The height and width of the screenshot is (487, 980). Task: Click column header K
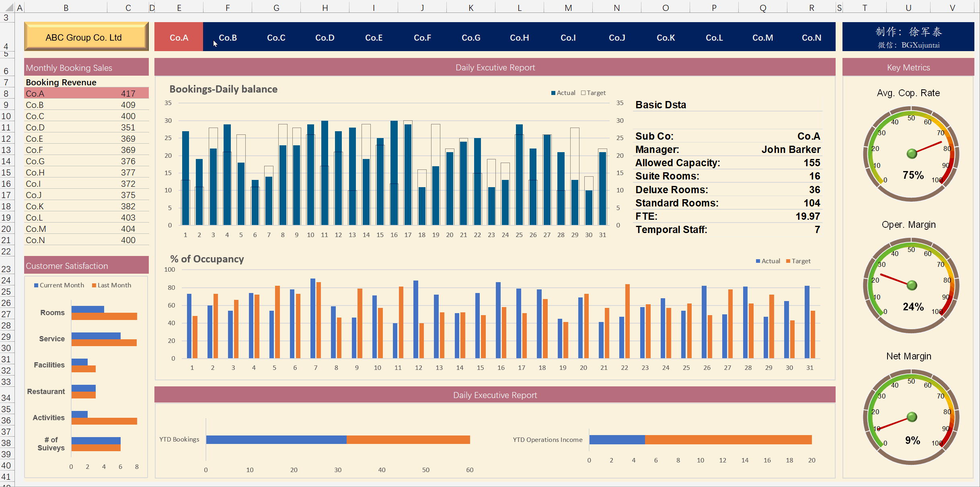click(471, 8)
